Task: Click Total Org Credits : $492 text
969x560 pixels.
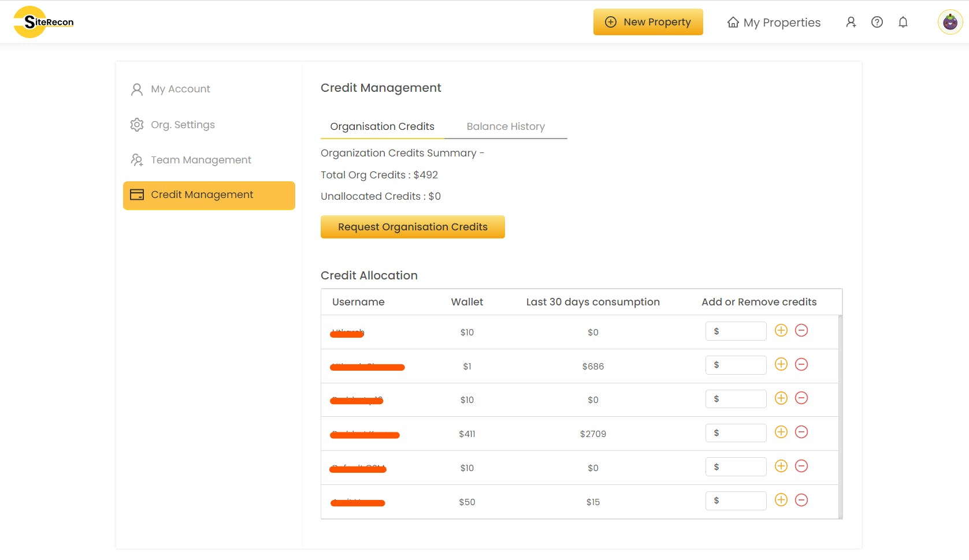Action: (x=379, y=175)
